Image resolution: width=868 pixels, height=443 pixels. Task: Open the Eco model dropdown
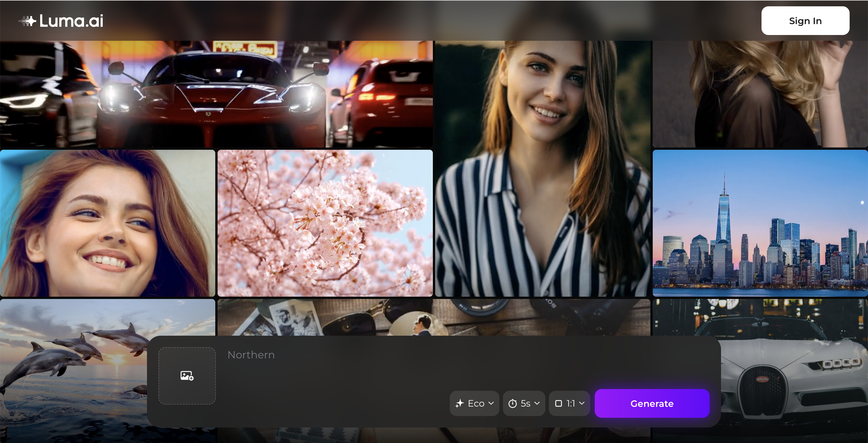click(x=474, y=404)
